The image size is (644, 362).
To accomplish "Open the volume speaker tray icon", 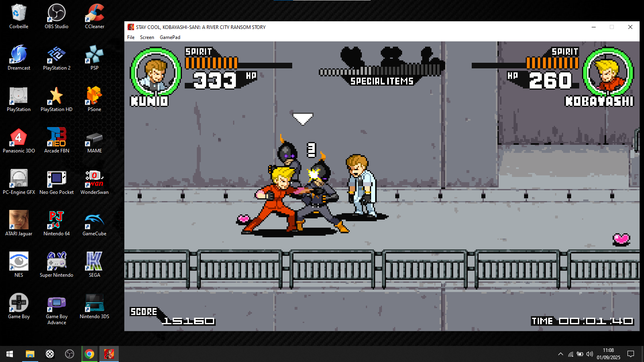I will click(590, 354).
